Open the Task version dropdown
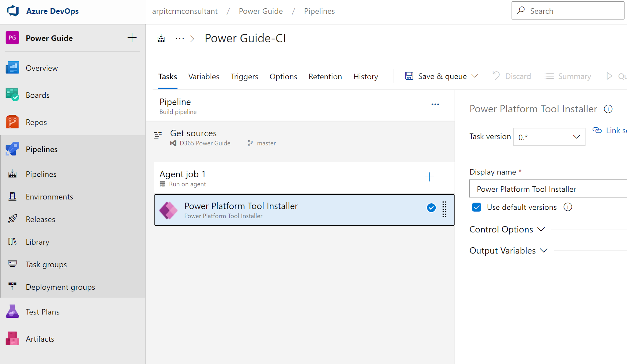The width and height of the screenshot is (627, 364). [x=549, y=137]
